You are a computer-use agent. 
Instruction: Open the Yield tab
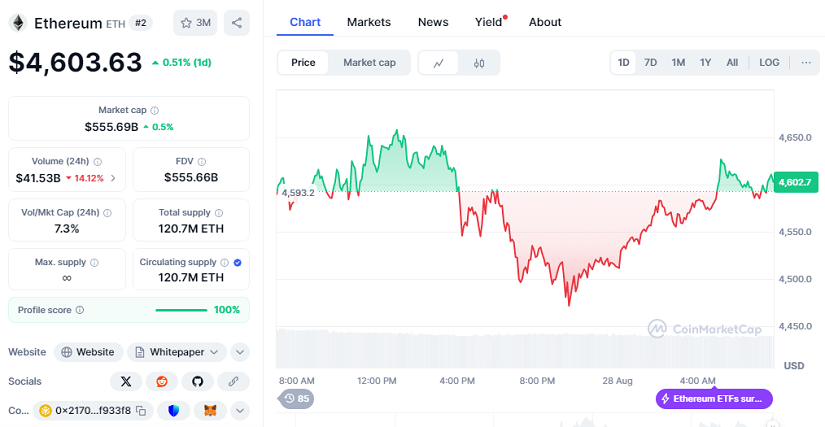[489, 22]
